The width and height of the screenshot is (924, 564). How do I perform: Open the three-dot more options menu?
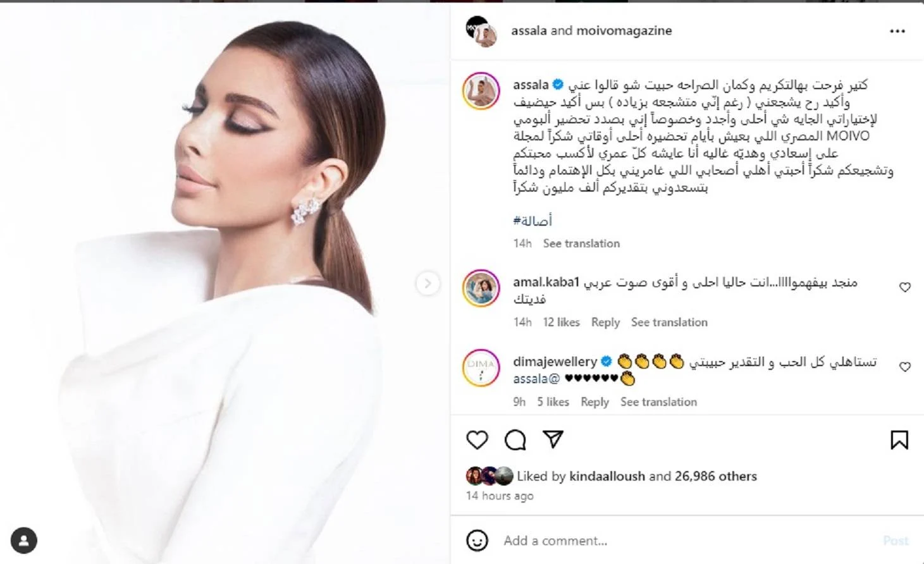pos(897,31)
